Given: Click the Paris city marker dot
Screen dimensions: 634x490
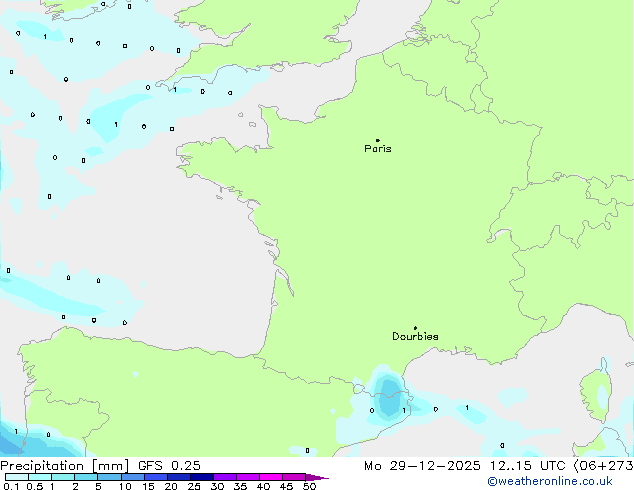Looking at the screenshot, I should pyautogui.click(x=378, y=140).
